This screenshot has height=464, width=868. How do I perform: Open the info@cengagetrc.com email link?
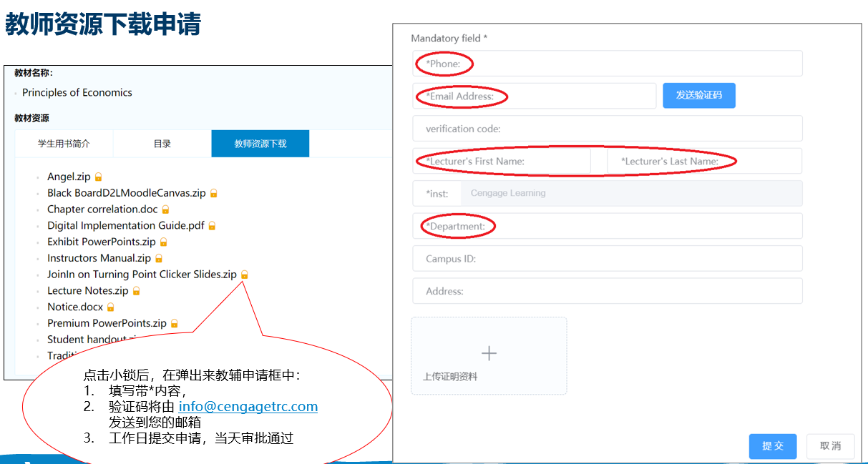click(x=248, y=407)
